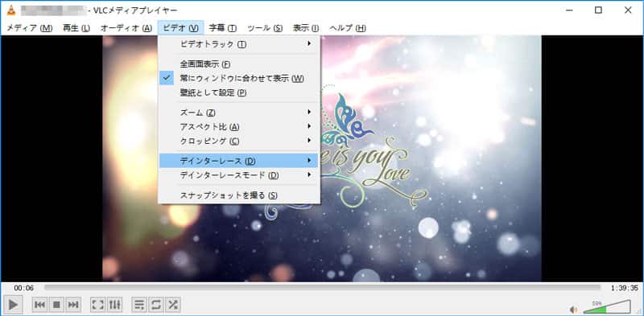Expand the ズーム submenu

[238, 113]
